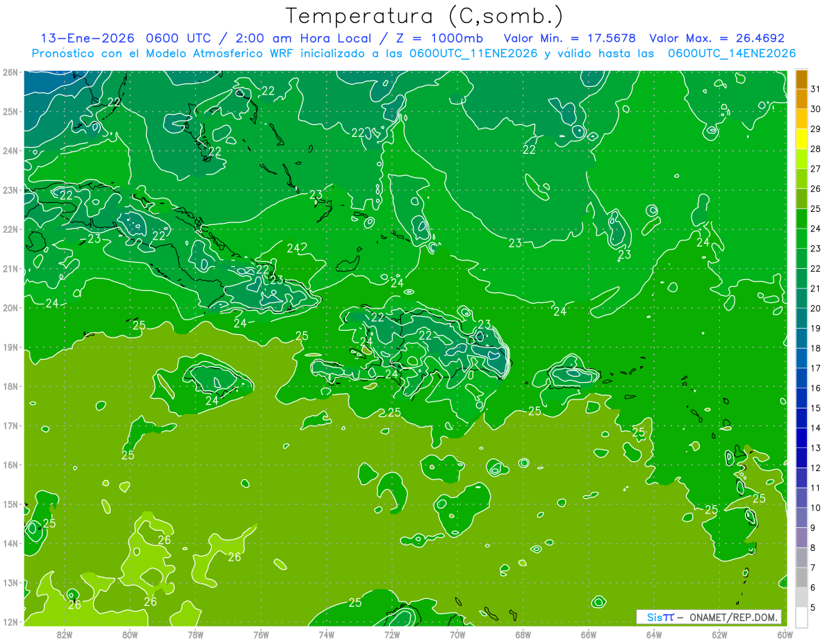Click the '80W' longitude axis label

pyautogui.click(x=130, y=635)
